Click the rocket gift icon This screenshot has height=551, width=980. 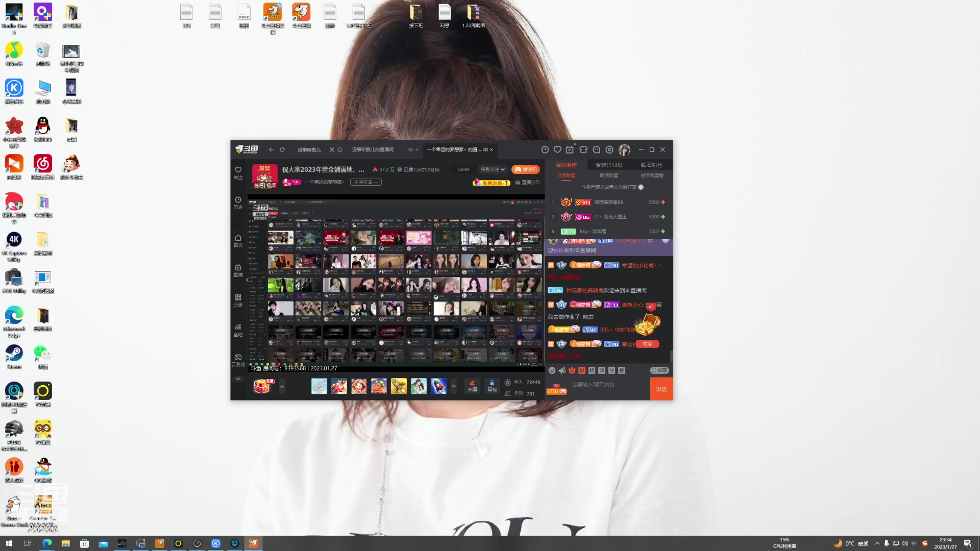click(x=438, y=386)
